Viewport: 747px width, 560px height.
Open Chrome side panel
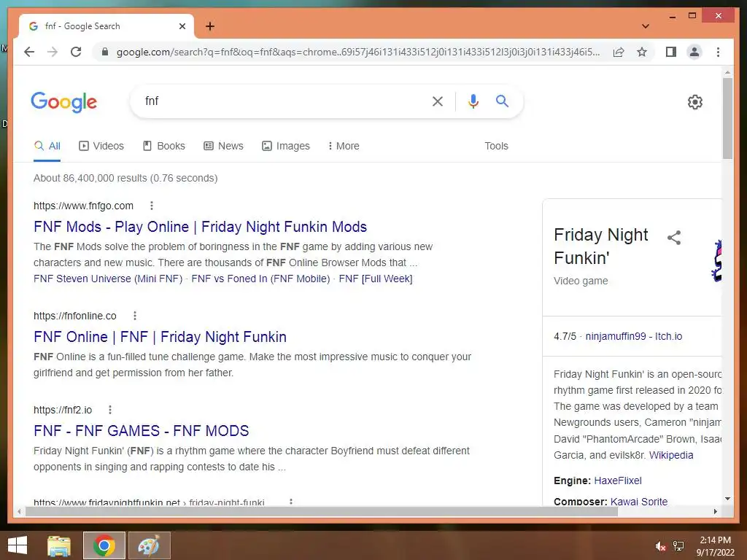tap(671, 52)
